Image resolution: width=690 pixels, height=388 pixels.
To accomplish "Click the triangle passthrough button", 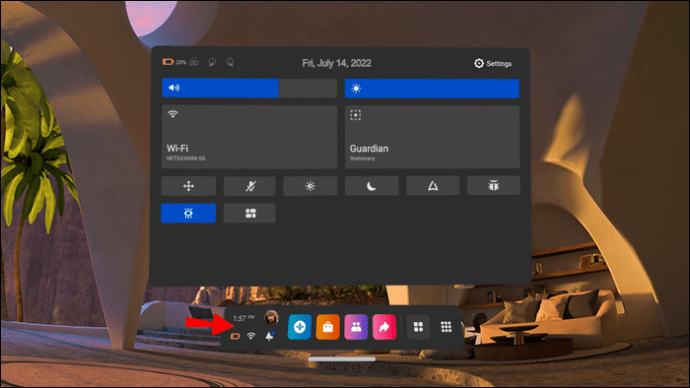I will pos(433,186).
